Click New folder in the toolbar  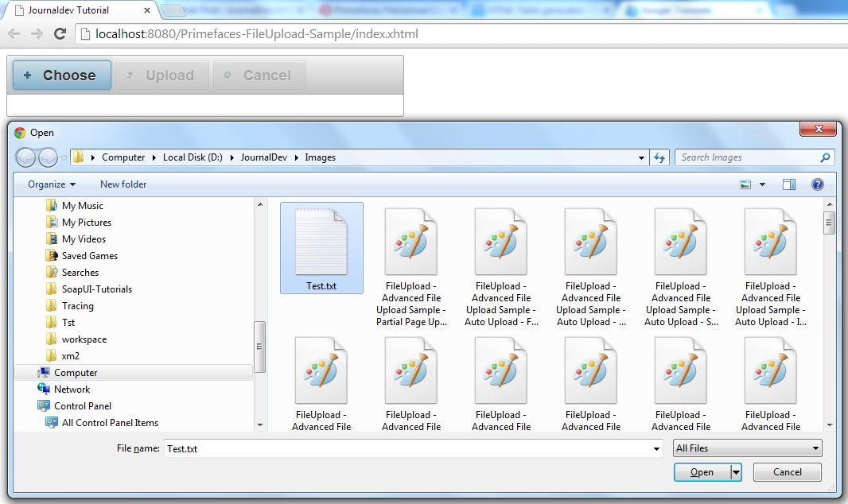123,184
